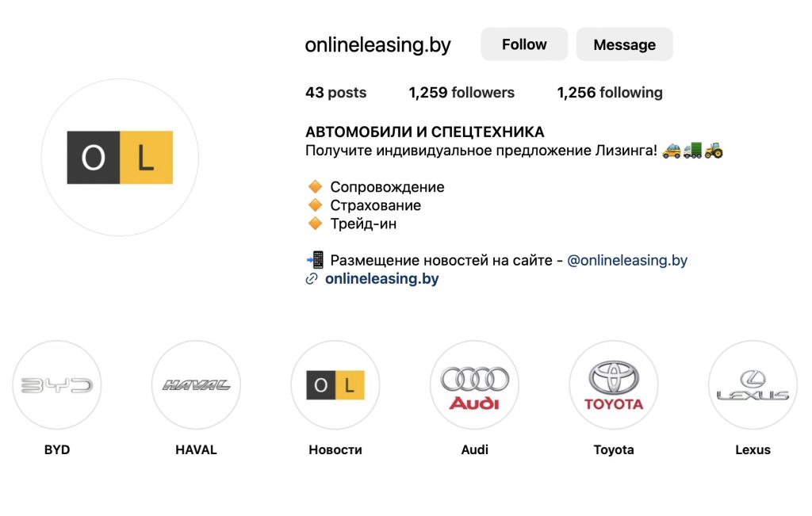Open the Lexus story highlight

[752, 385]
